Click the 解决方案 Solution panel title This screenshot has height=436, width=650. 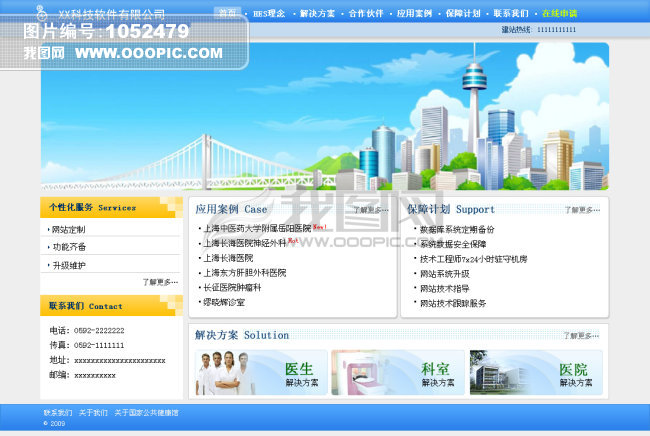(x=242, y=335)
